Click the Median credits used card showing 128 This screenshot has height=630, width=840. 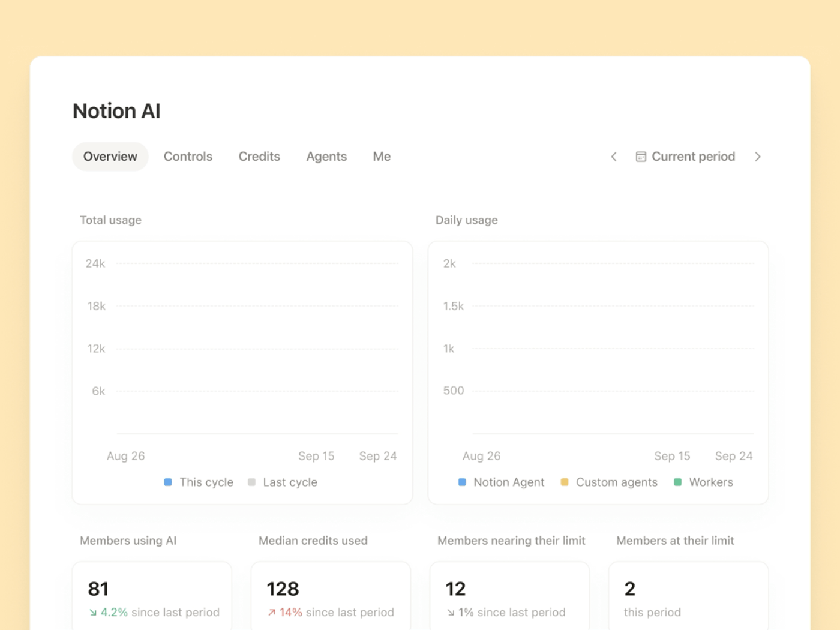[x=331, y=596]
